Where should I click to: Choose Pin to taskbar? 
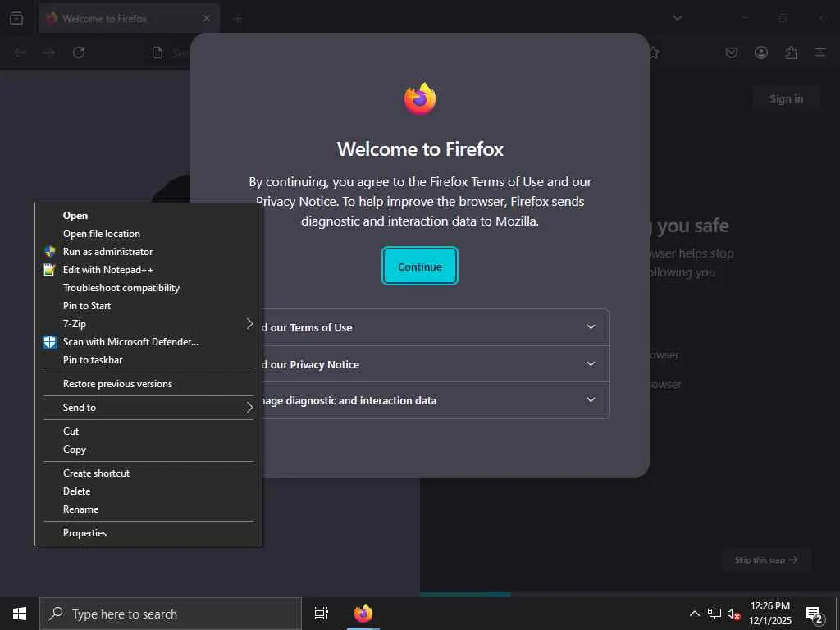(148, 360)
